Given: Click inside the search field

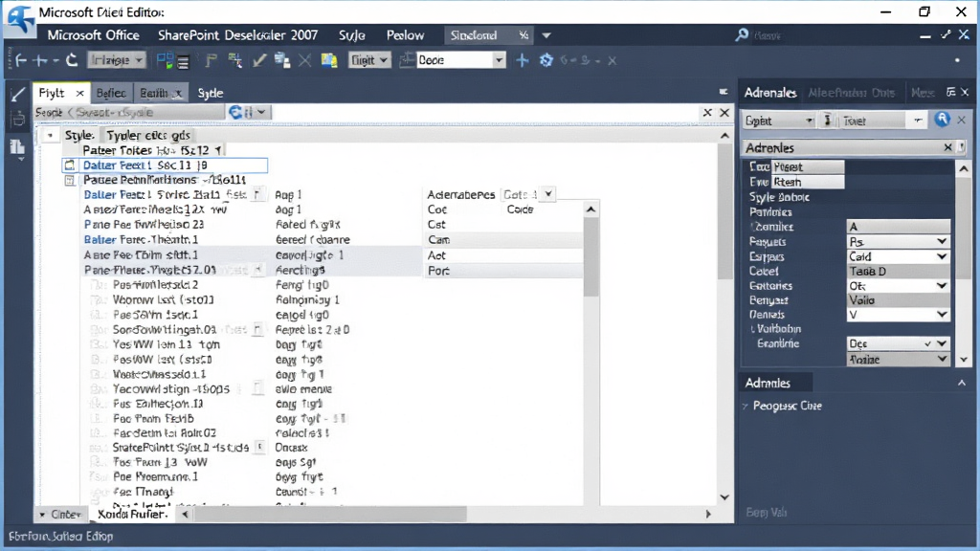Looking at the screenshot, I should (129, 113).
